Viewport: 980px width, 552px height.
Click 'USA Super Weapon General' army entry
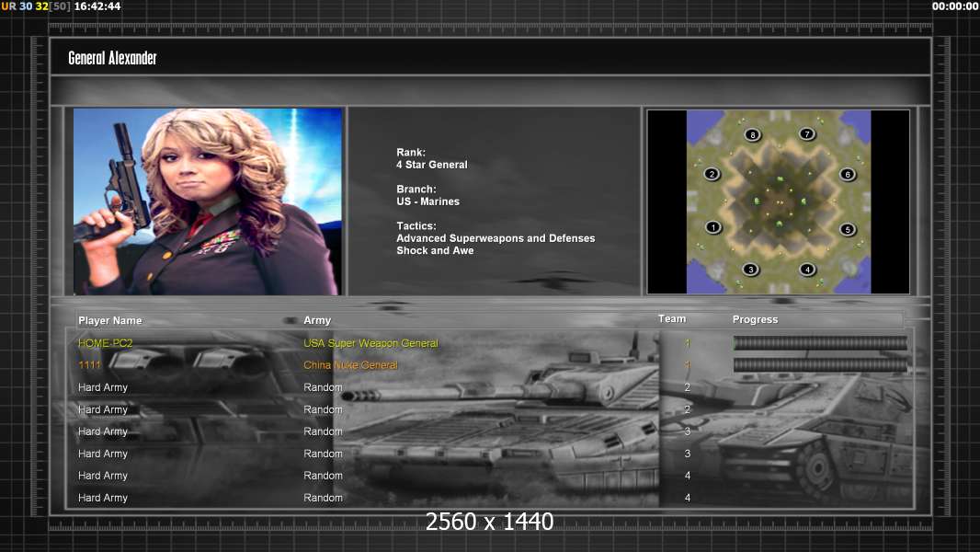pos(370,343)
